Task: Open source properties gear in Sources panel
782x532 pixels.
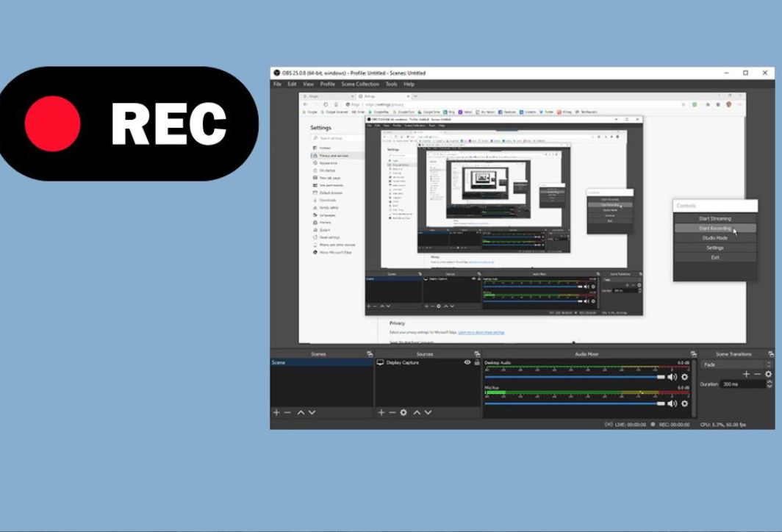Action: click(x=403, y=413)
